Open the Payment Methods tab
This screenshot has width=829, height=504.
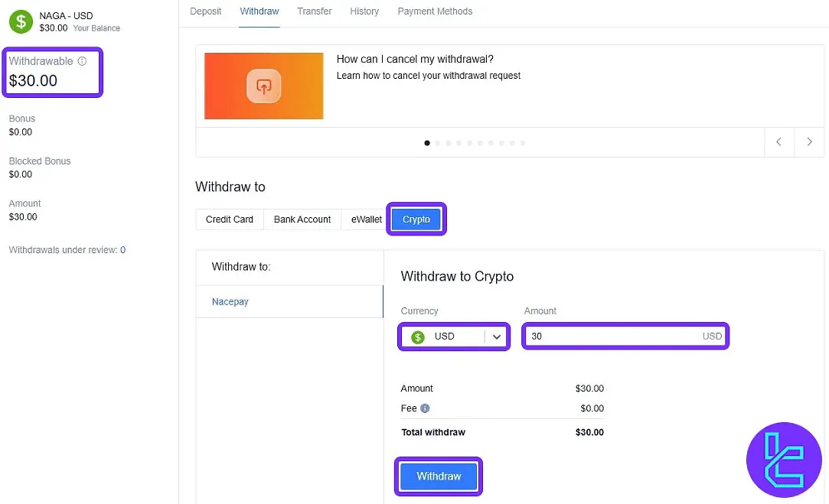tap(435, 11)
